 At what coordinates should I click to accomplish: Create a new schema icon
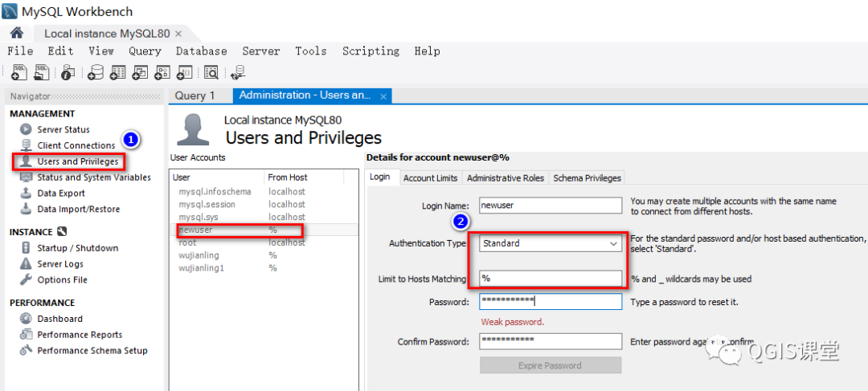96,72
